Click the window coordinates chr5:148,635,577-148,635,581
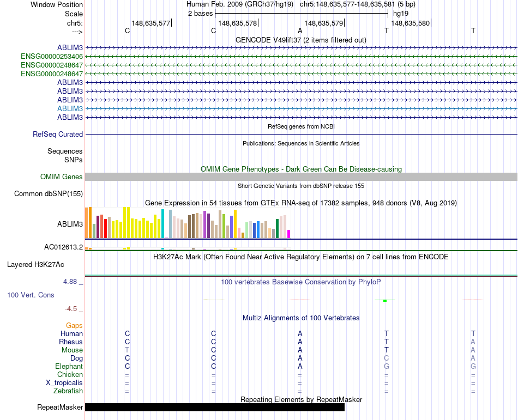This screenshot has height=420, width=518. click(x=347, y=4)
